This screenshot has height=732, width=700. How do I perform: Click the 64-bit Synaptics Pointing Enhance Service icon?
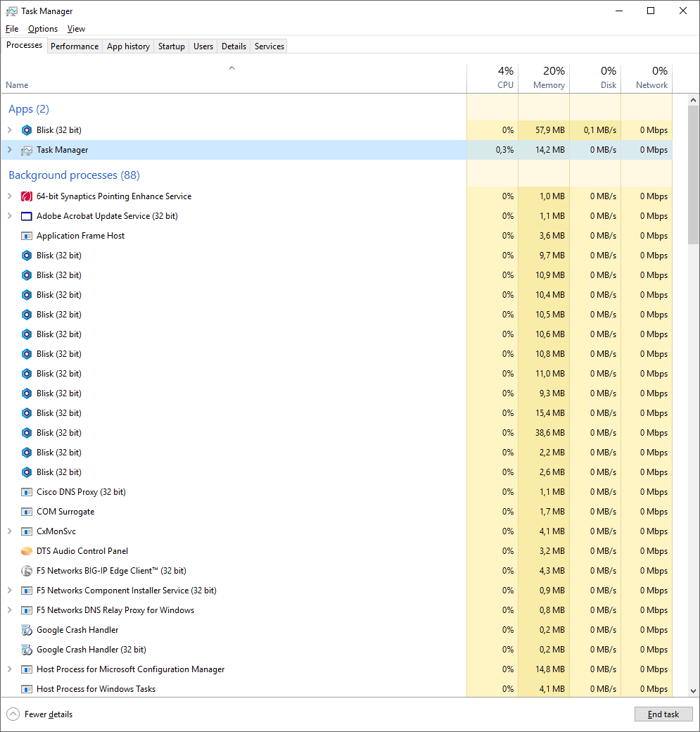tap(26, 196)
